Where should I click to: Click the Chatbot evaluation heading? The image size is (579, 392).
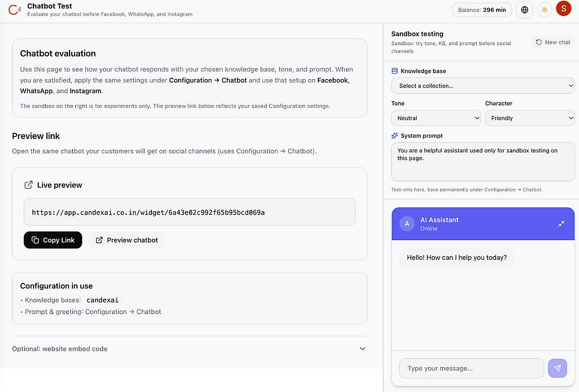click(x=58, y=53)
